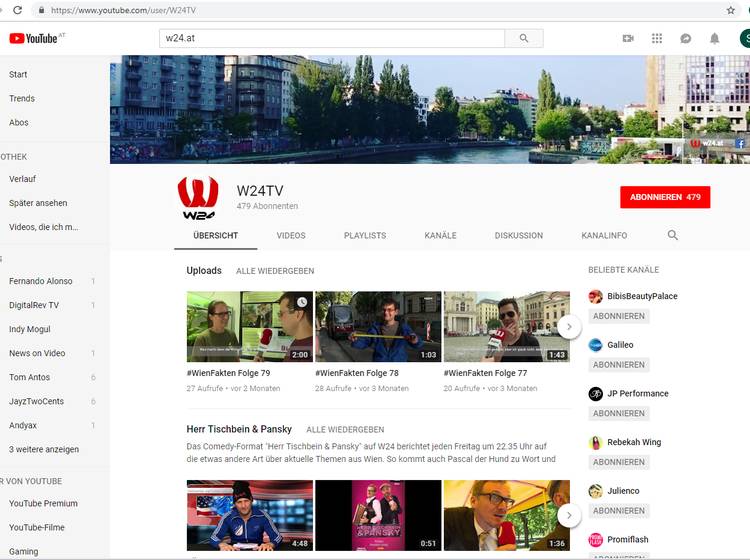Subscribe to Galileo

(x=619, y=365)
